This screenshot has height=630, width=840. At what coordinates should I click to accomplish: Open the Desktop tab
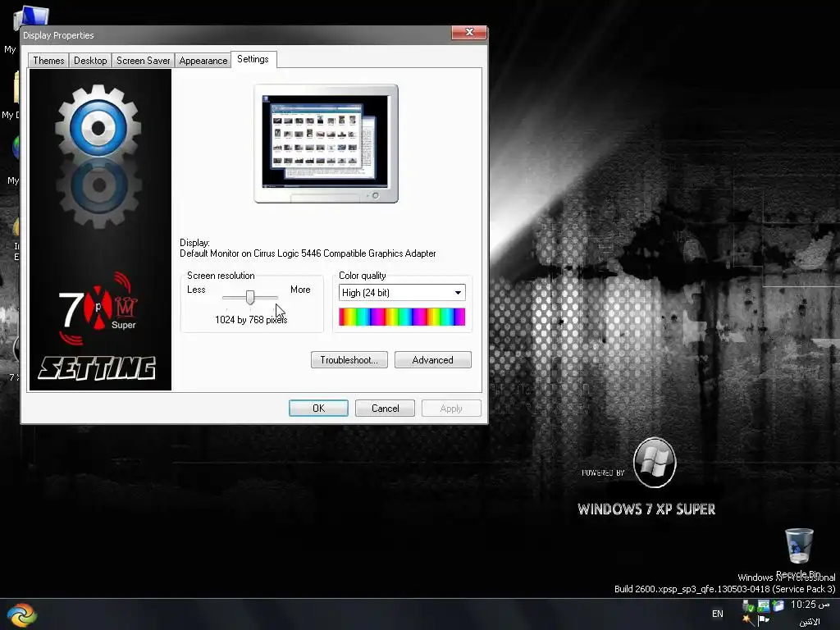point(90,61)
